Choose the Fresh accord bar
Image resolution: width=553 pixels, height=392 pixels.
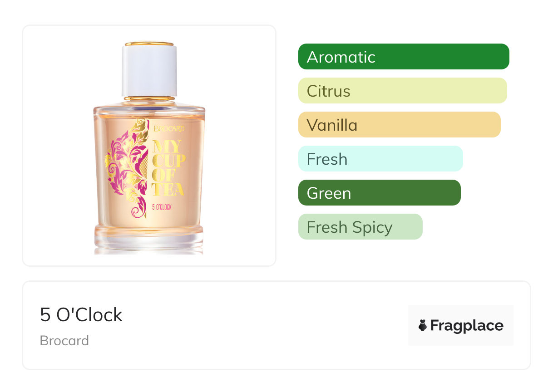380,159
